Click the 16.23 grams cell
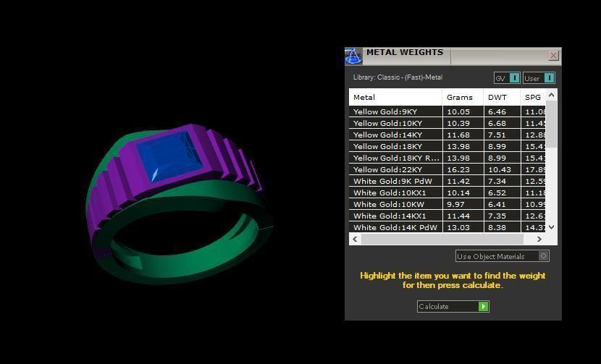Screen dimensions: 601x364 pyautogui.click(x=463, y=169)
